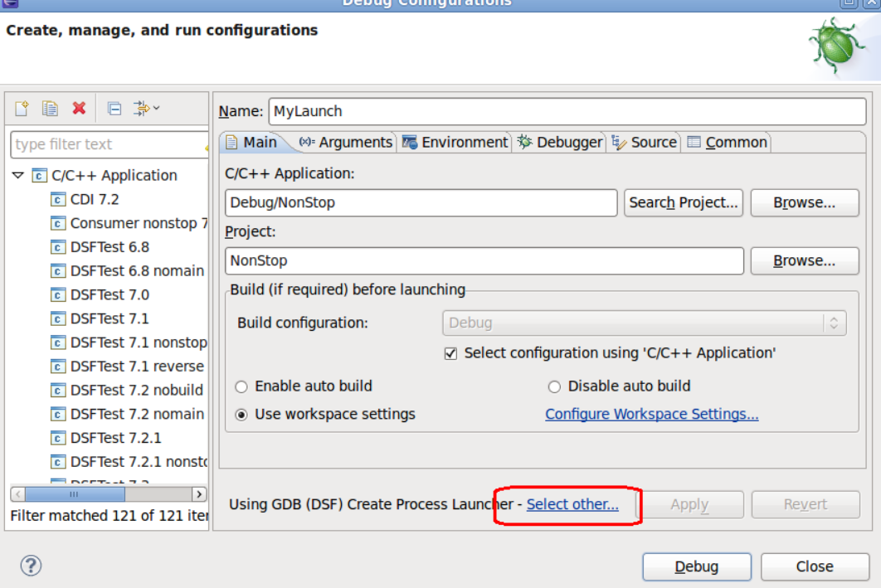Select Enable auto build option

[241, 386]
